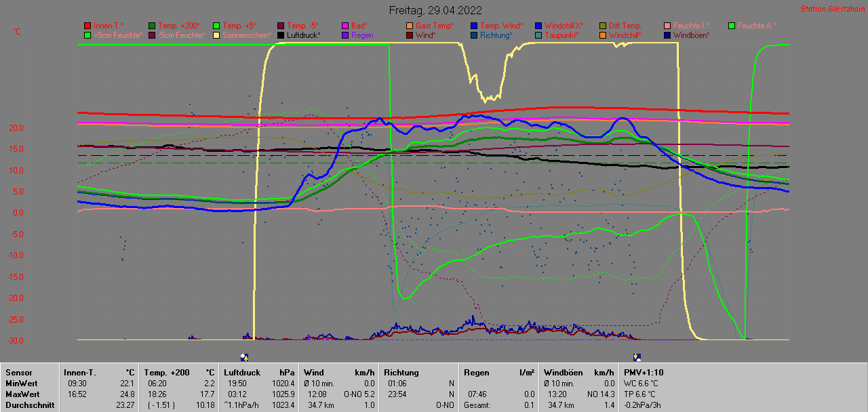Click the 'Station Göritzhain' text
Viewport: 868px width, 412px height.
(831, 9)
